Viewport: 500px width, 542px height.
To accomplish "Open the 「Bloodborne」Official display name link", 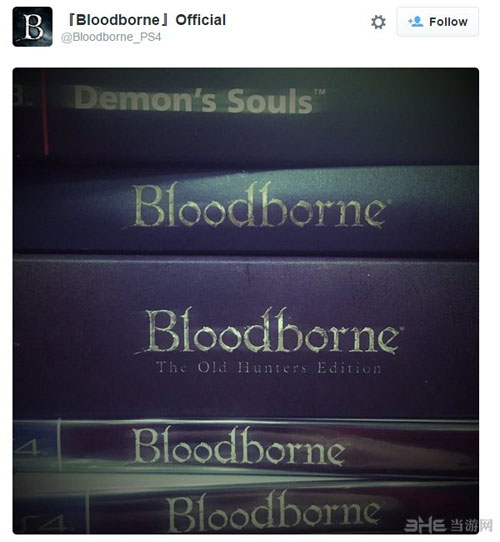I will 145,20.
